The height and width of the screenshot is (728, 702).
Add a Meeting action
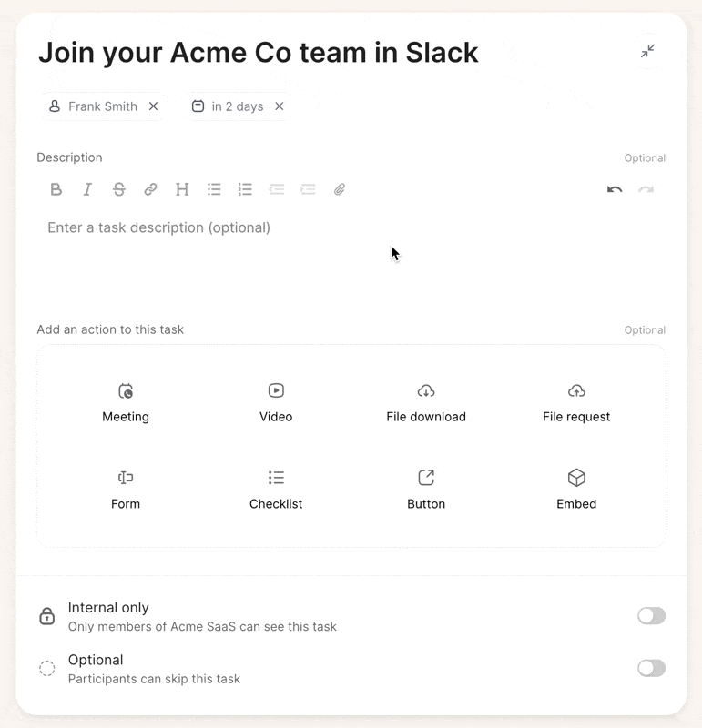point(126,402)
